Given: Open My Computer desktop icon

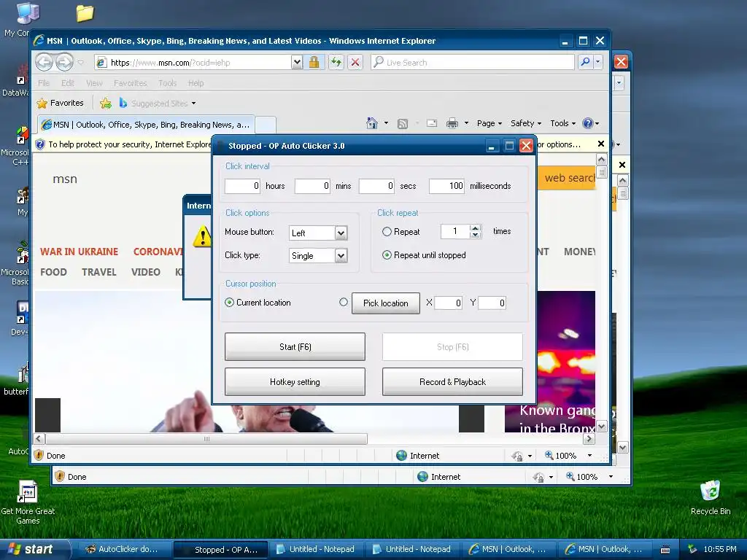Looking at the screenshot, I should tap(28, 13).
